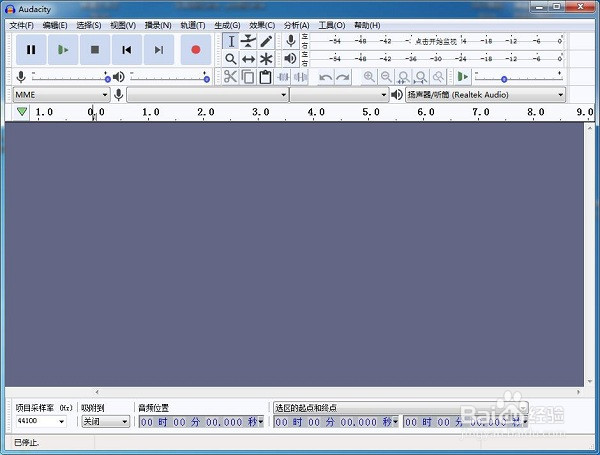Open the playback meter speaker menu
600x455 pixels.
(291, 59)
